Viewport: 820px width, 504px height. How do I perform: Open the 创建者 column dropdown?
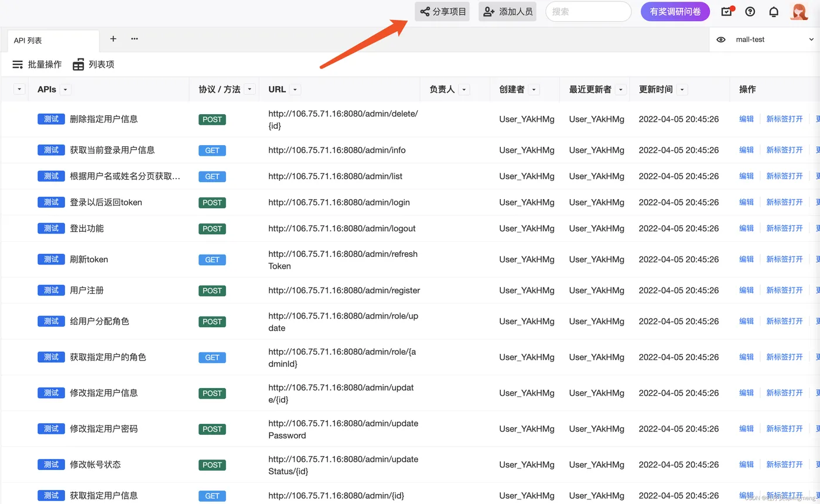click(x=534, y=90)
